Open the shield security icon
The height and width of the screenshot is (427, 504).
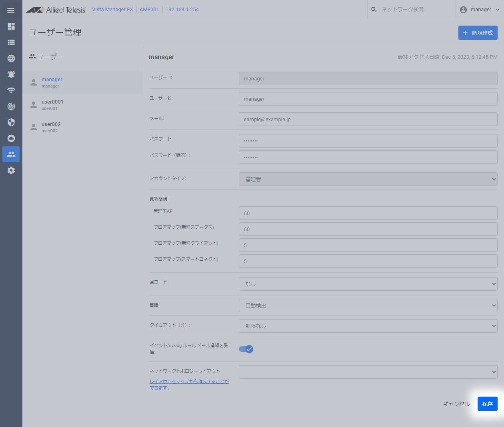(x=11, y=122)
